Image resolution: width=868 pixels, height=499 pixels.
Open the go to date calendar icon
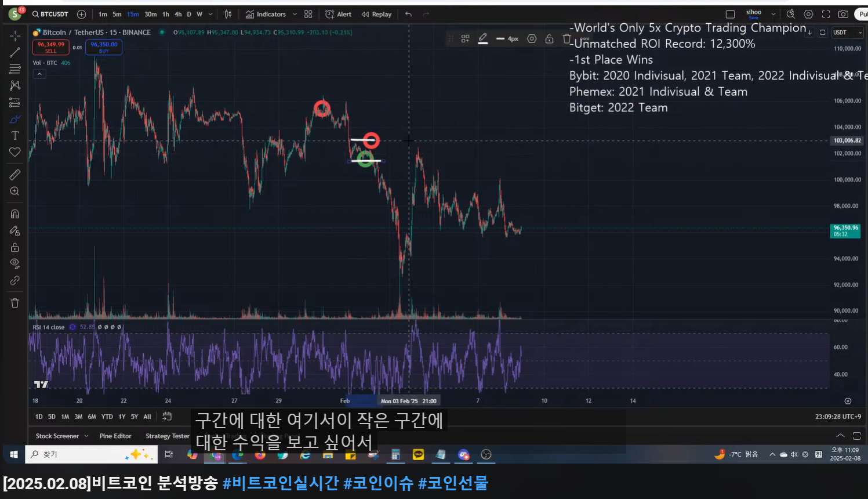(x=167, y=416)
